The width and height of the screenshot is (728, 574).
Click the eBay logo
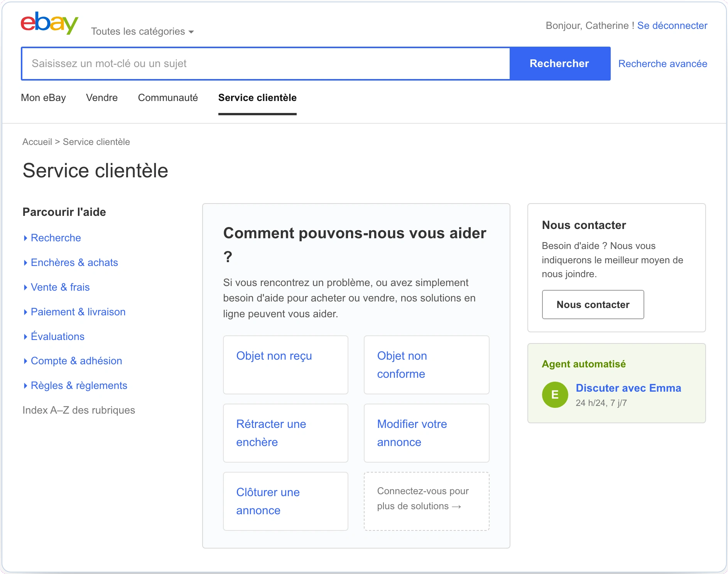pos(49,23)
